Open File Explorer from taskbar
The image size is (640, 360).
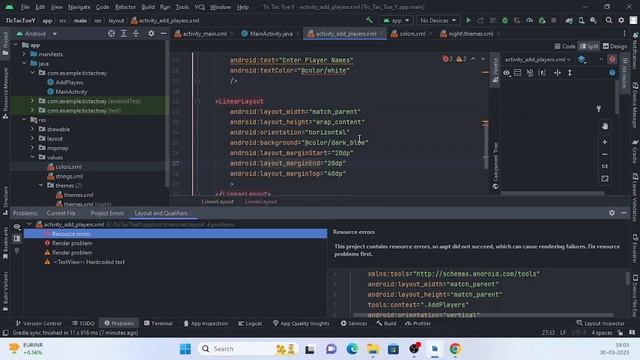[x=373, y=349]
